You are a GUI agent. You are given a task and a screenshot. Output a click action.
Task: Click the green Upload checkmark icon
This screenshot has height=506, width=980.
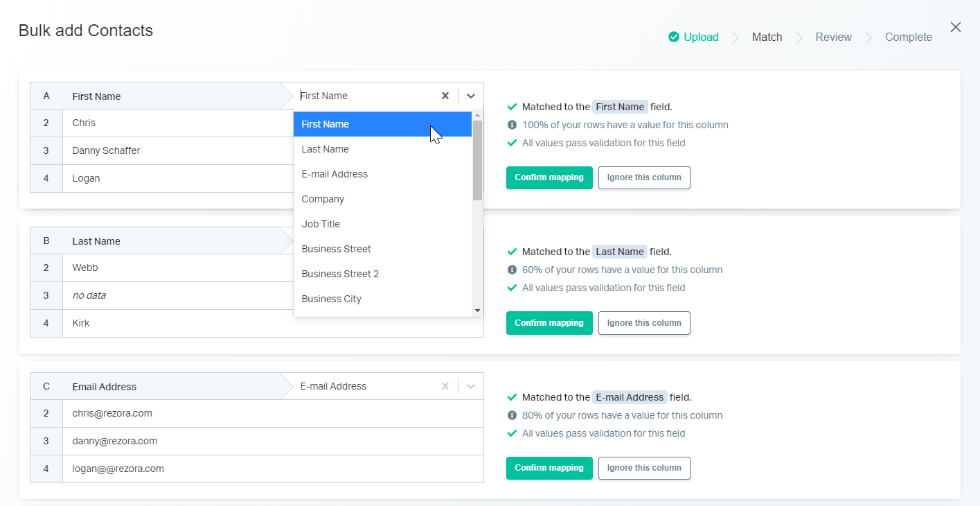(674, 37)
